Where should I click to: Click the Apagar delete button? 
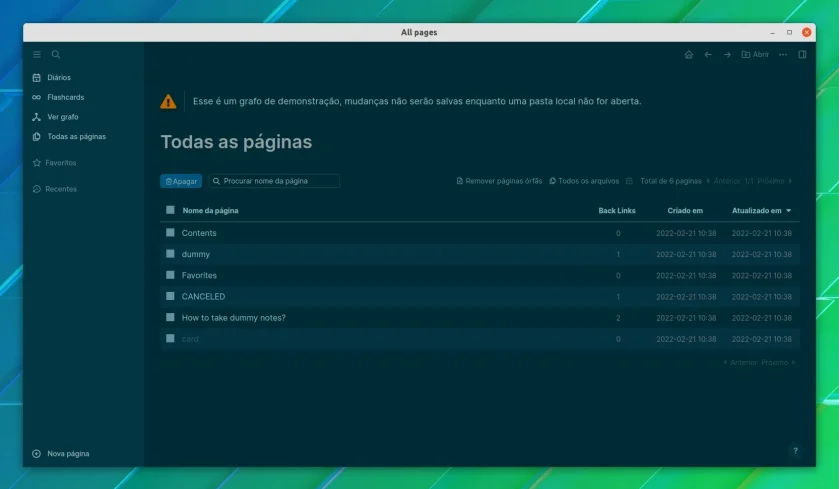181,181
